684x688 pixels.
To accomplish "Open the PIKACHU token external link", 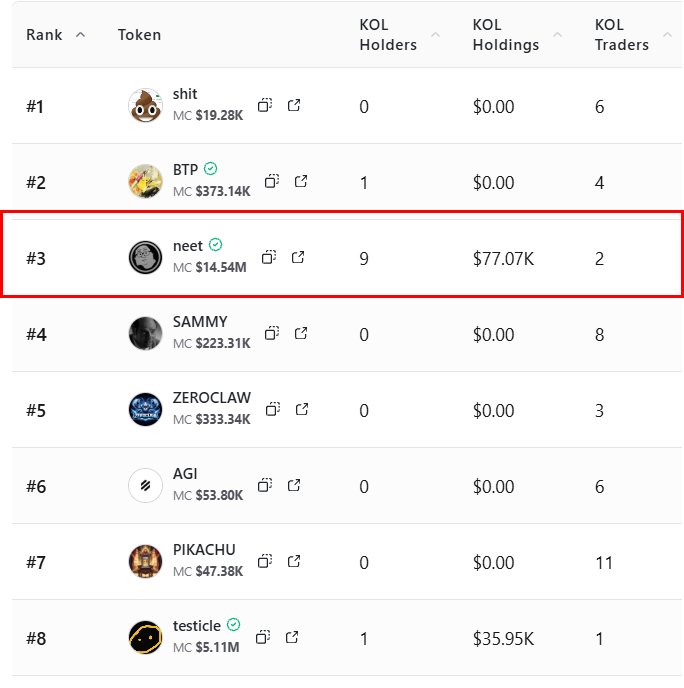I will pyautogui.click(x=294, y=561).
